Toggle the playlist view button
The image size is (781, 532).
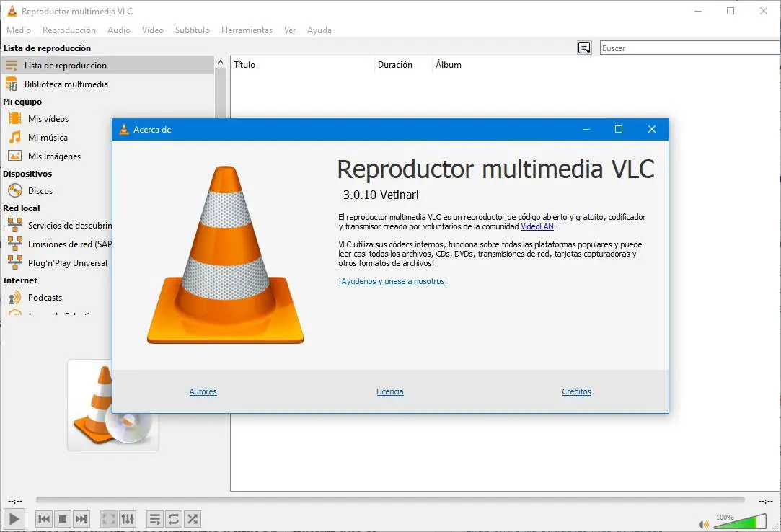pyautogui.click(x=155, y=519)
